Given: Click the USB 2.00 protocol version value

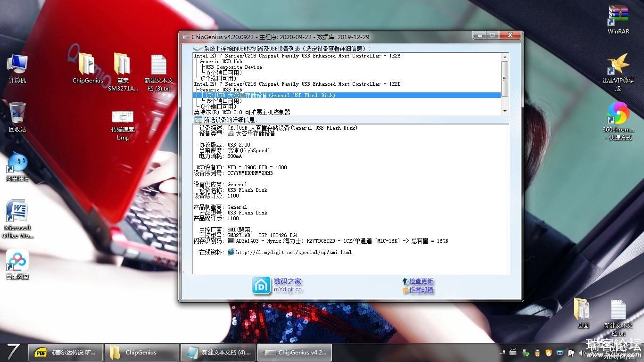Looking at the screenshot, I should click(x=239, y=145).
